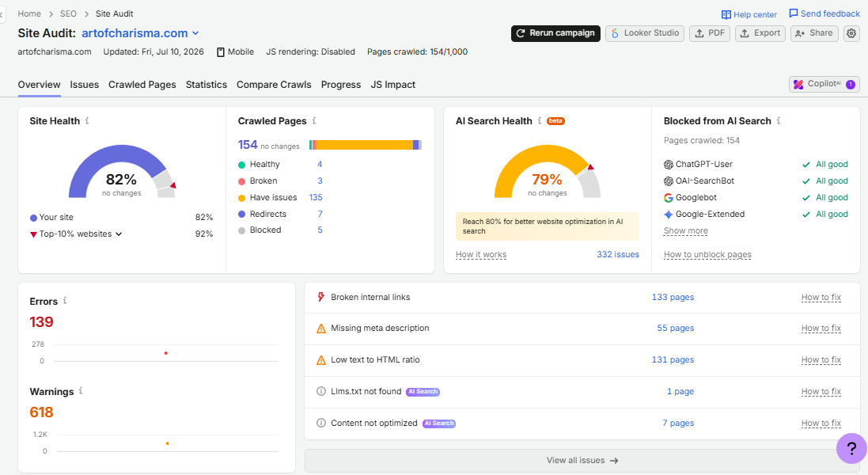The height and width of the screenshot is (475, 868).
Task: Click the Mobile device icon
Action: coord(220,52)
